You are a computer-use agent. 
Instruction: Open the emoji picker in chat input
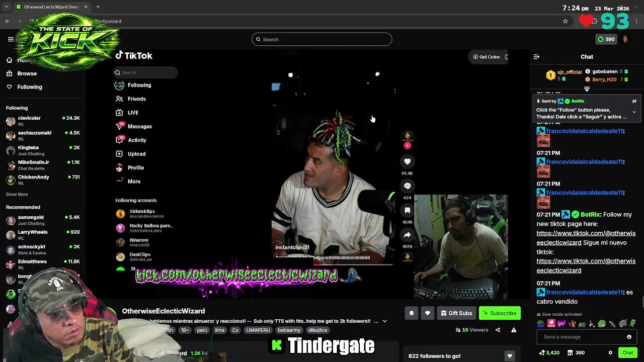(x=629, y=337)
